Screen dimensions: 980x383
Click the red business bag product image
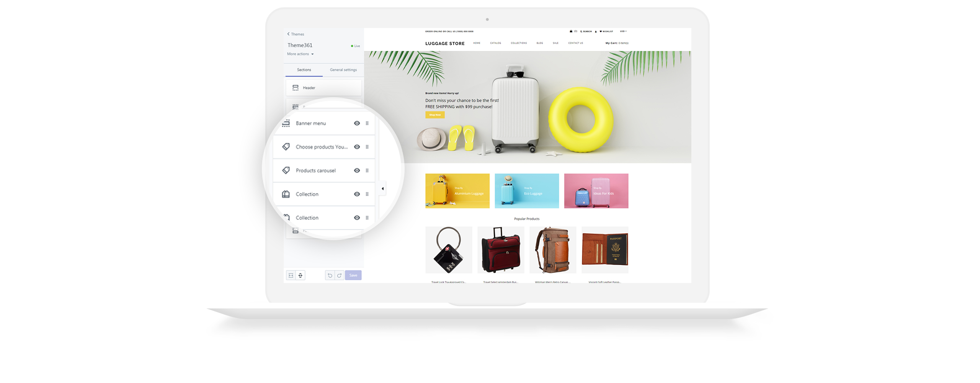pos(501,250)
